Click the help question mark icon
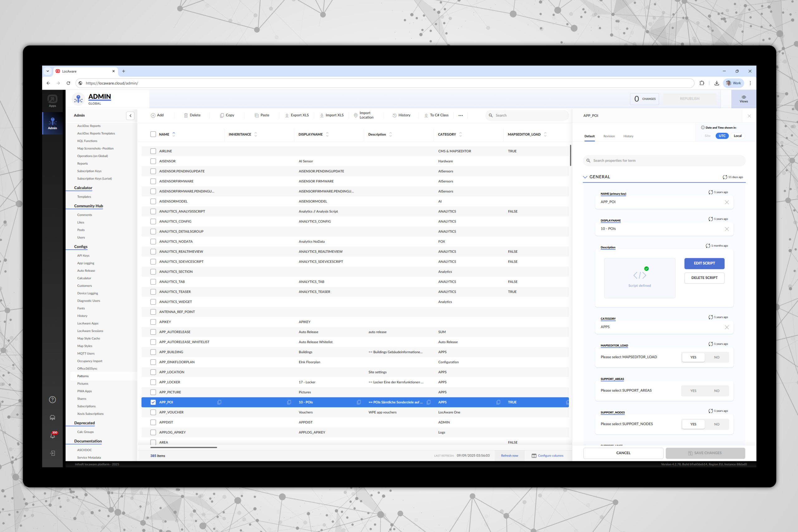798x532 pixels. point(53,400)
